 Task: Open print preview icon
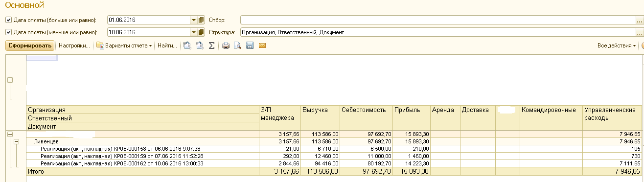pos(237,45)
